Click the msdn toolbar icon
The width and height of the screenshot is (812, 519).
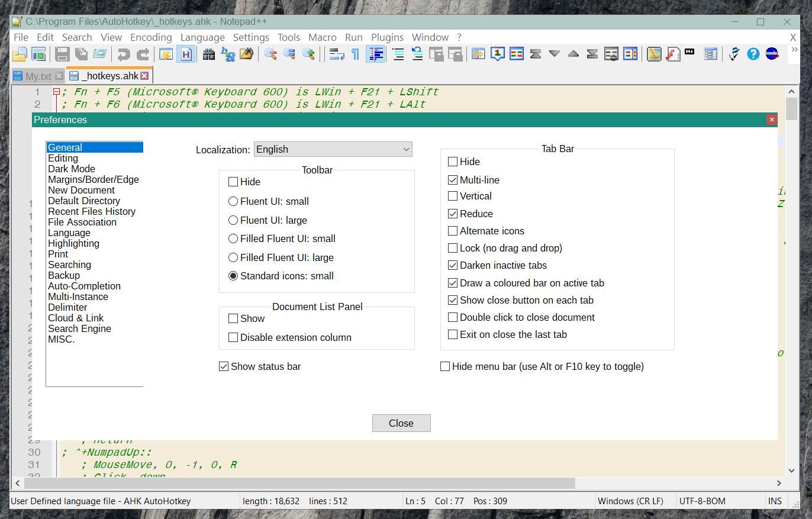(772, 54)
